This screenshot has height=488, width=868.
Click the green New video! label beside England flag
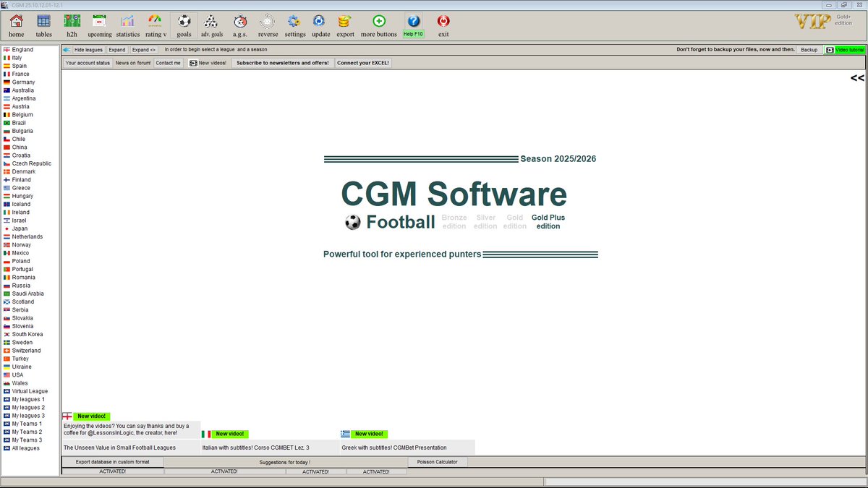[92, 416]
